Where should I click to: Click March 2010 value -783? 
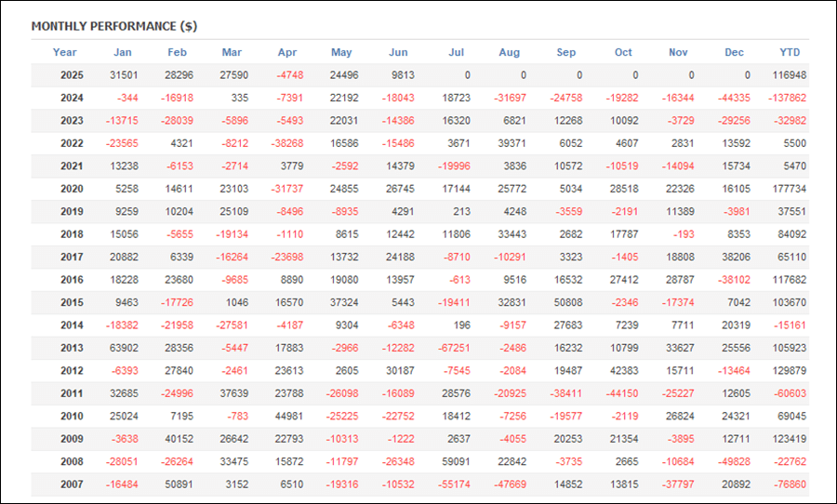[x=238, y=417]
